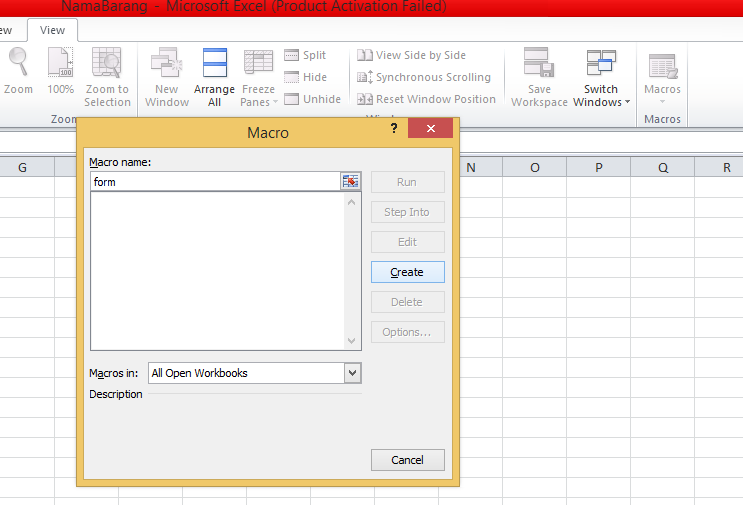The height and width of the screenshot is (505, 743).
Task: Select column O header
Action: [535, 168]
